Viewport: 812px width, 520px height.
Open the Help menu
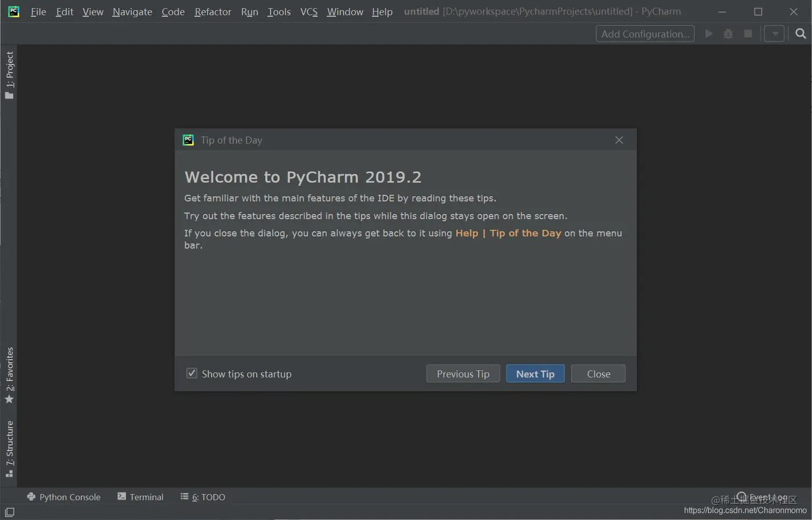pyautogui.click(x=382, y=11)
